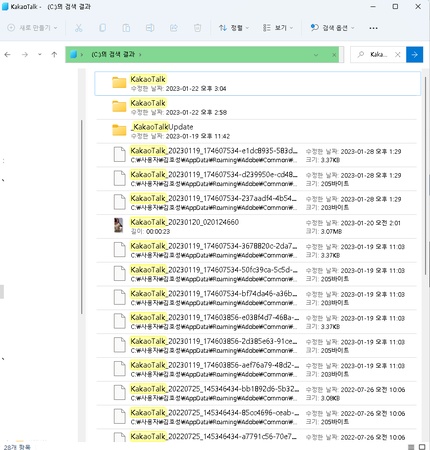
Task: Select file KakaoTalk_20220725_145346434-bb1892d6
Action: [257, 393]
